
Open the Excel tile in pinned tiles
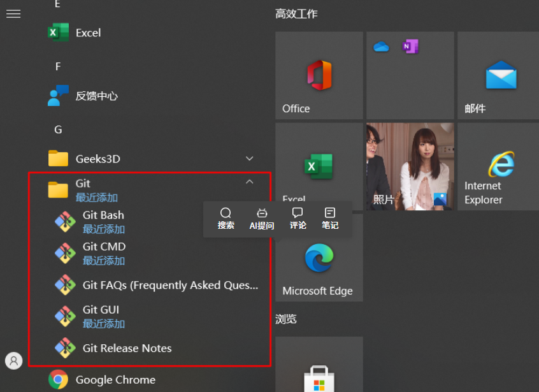pos(319,166)
